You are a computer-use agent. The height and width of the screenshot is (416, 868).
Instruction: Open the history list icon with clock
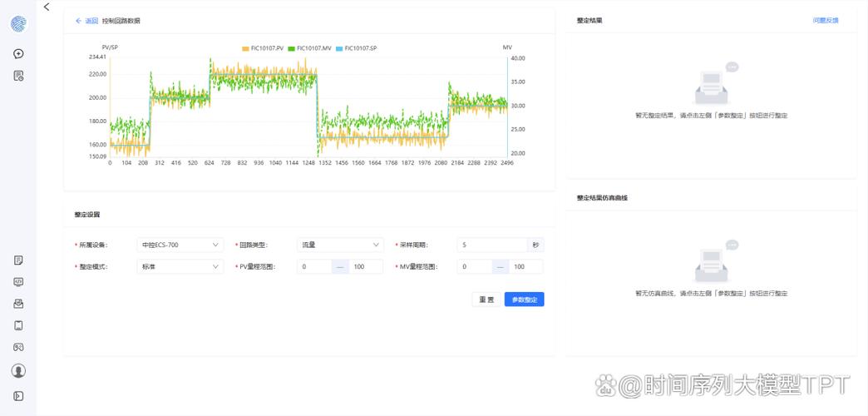pos(18,76)
